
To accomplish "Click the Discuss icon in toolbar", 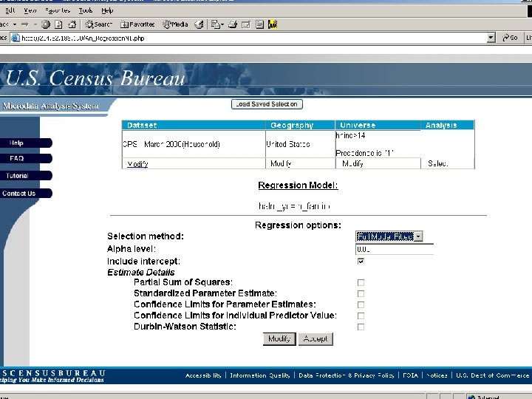I will 259,24.
